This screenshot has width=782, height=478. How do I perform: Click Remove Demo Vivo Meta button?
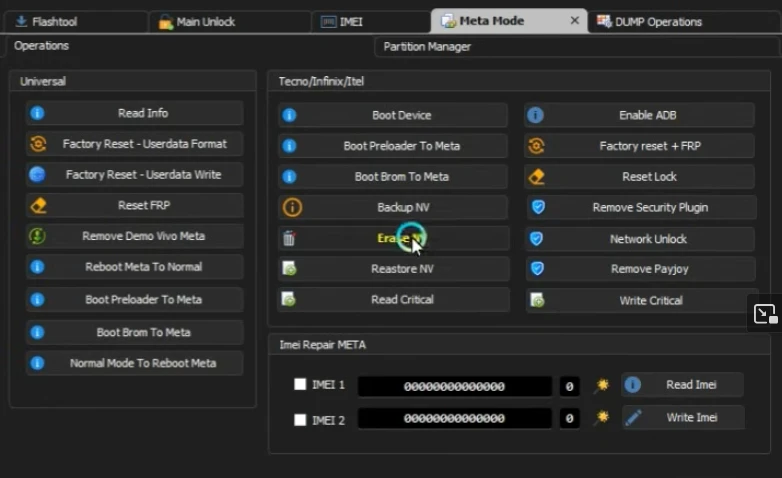click(x=135, y=237)
